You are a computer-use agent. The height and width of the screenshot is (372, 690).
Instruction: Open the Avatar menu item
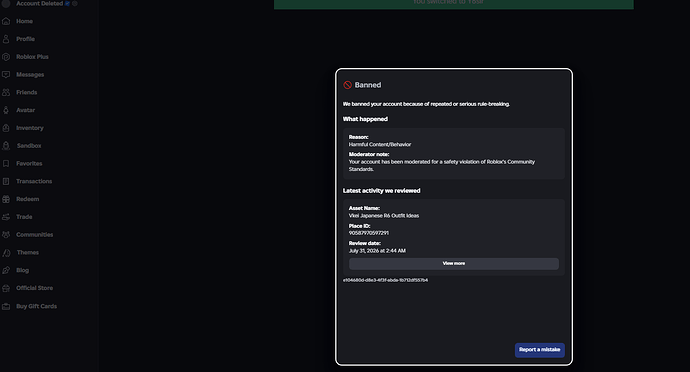click(26, 110)
